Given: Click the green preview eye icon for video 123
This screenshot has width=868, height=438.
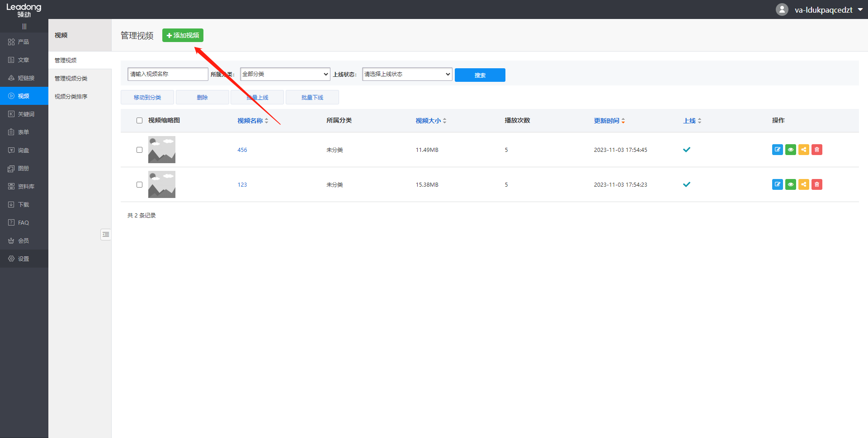Looking at the screenshot, I should tap(790, 184).
